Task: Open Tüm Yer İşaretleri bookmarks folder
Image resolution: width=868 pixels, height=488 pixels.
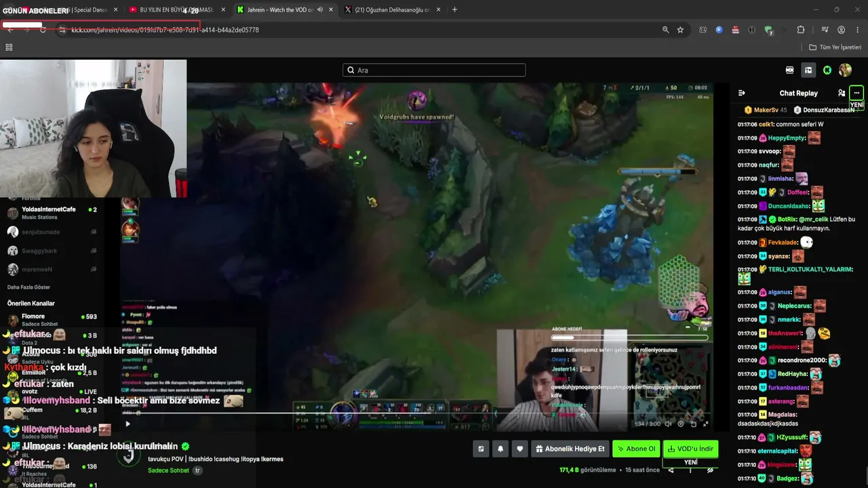Action: point(835,47)
